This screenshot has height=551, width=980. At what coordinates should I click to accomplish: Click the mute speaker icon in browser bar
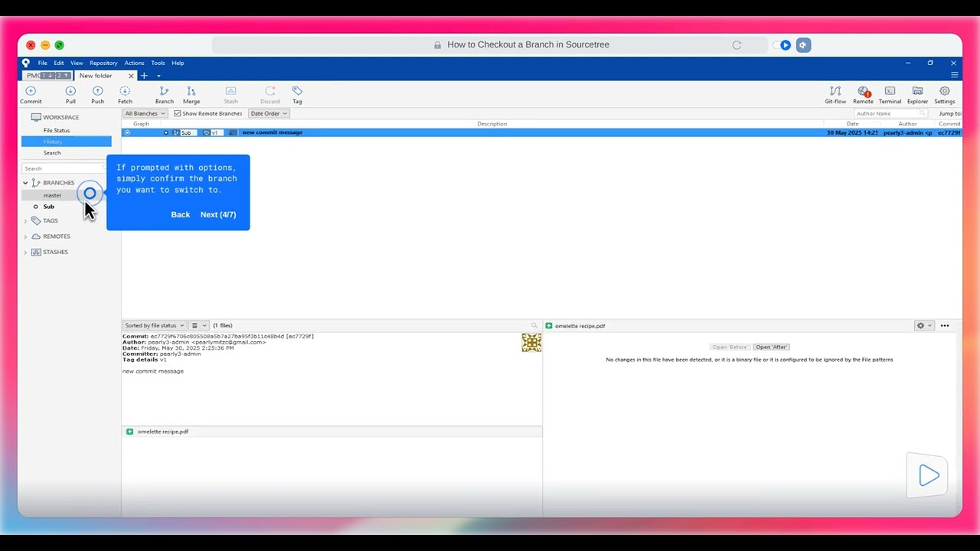(x=803, y=45)
